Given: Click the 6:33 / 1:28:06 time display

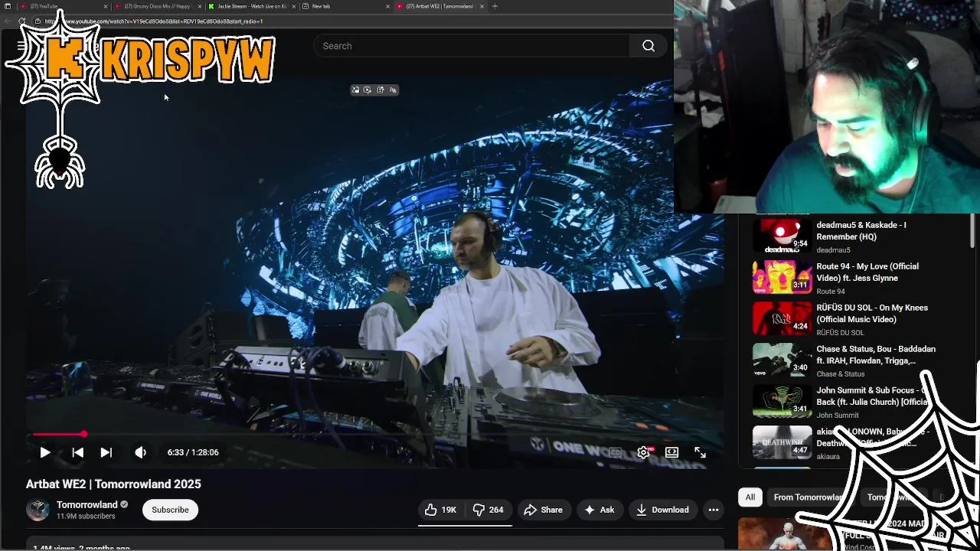Looking at the screenshot, I should (x=193, y=452).
